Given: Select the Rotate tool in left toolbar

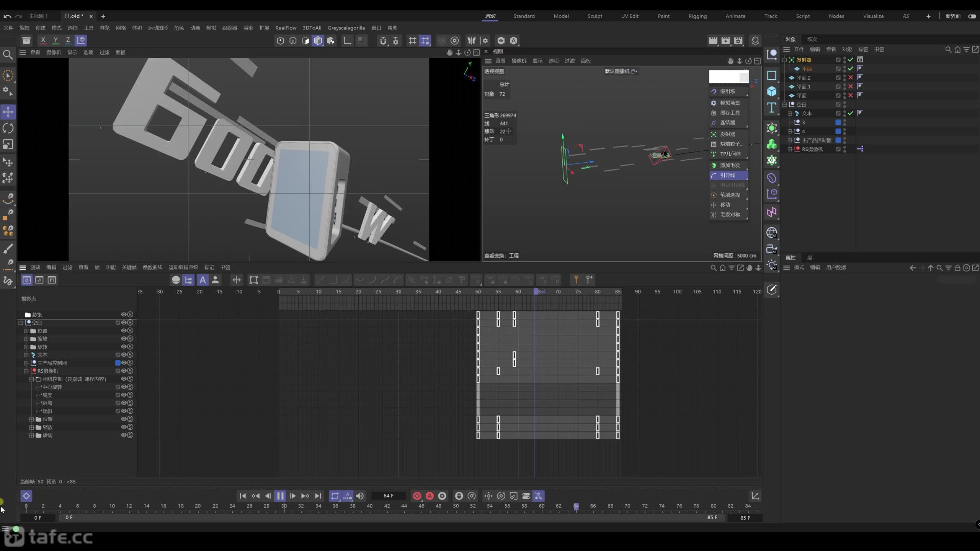Looking at the screenshot, I should pos(8,128).
